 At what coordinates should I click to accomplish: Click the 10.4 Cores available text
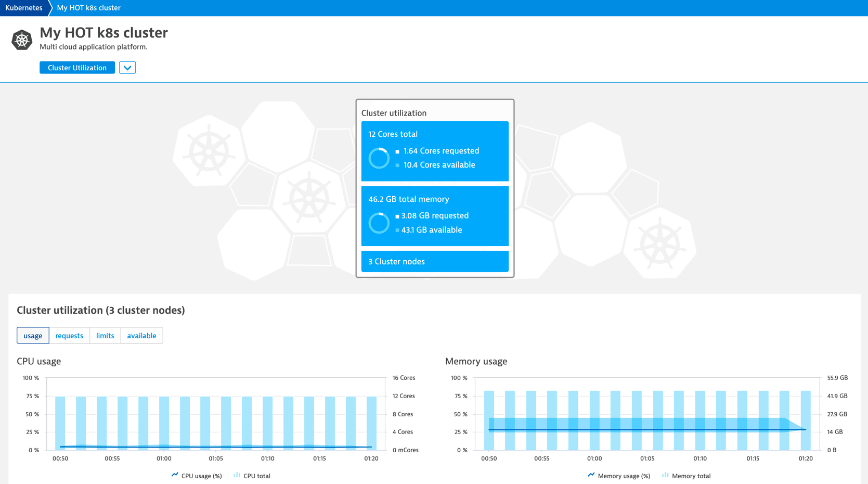click(x=439, y=165)
